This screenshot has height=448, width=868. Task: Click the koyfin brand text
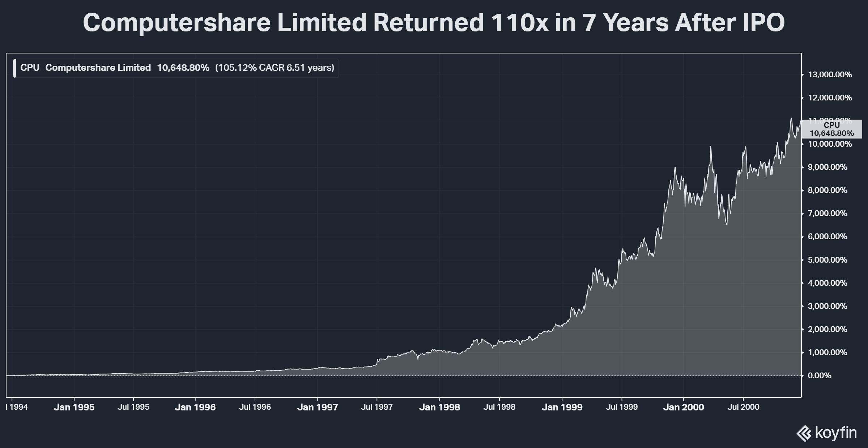pyautogui.click(x=836, y=432)
